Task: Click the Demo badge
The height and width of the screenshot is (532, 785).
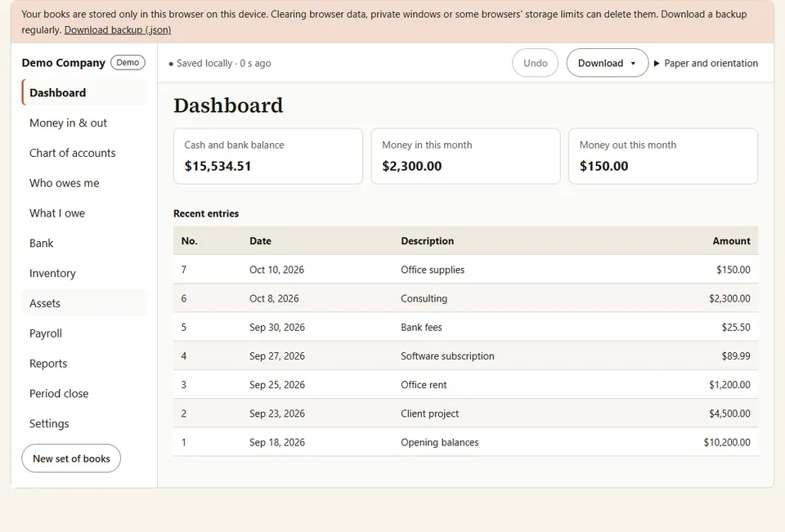Action: pos(128,63)
